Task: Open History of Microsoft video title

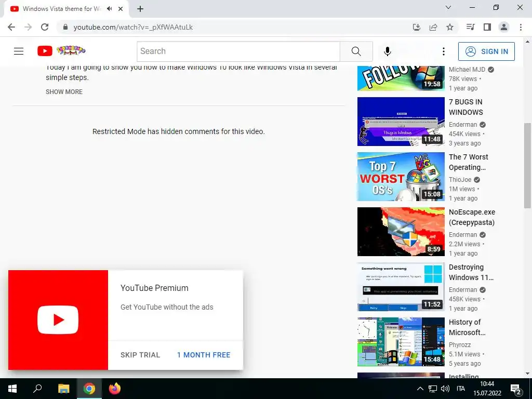Action: coord(467,327)
